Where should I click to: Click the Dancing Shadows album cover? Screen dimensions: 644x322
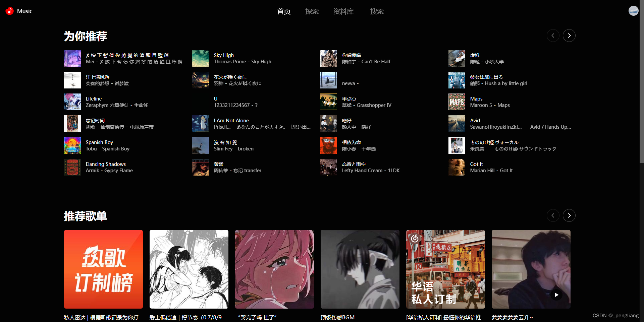click(x=72, y=167)
